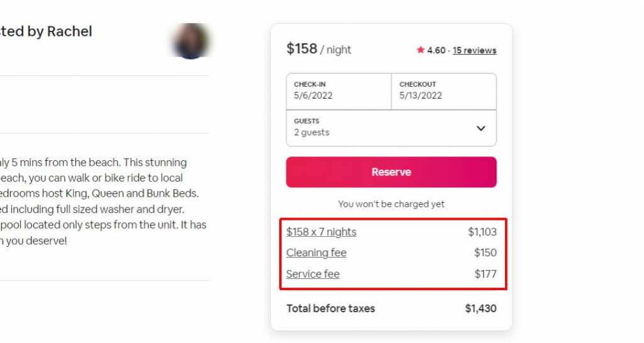Click the Total before taxes label
This screenshot has width=644, height=343.
pyautogui.click(x=330, y=308)
